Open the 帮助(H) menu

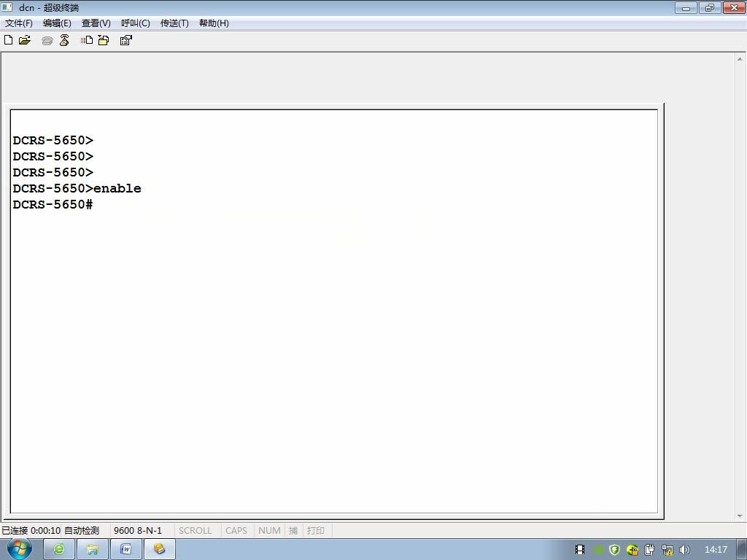[214, 23]
